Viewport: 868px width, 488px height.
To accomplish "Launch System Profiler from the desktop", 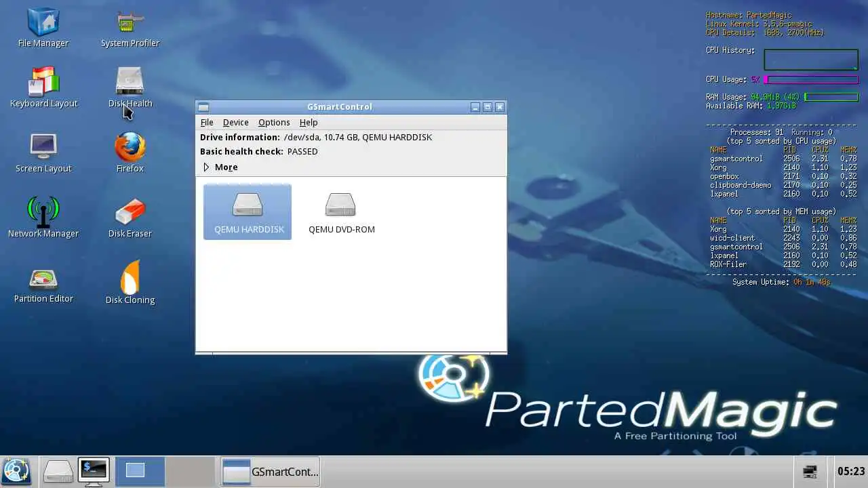I will point(130,28).
